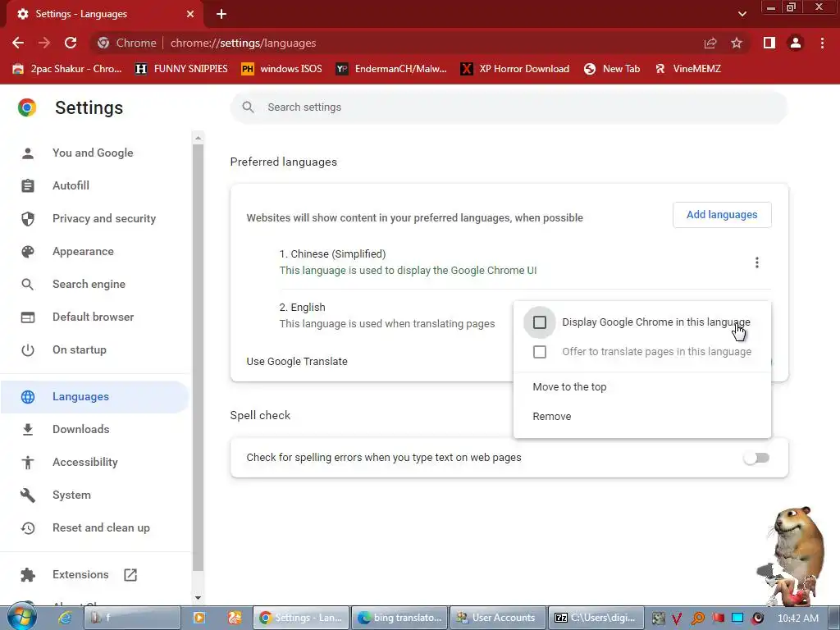The height and width of the screenshot is (630, 840).
Task: Click the red V tray icon
Action: (x=677, y=619)
